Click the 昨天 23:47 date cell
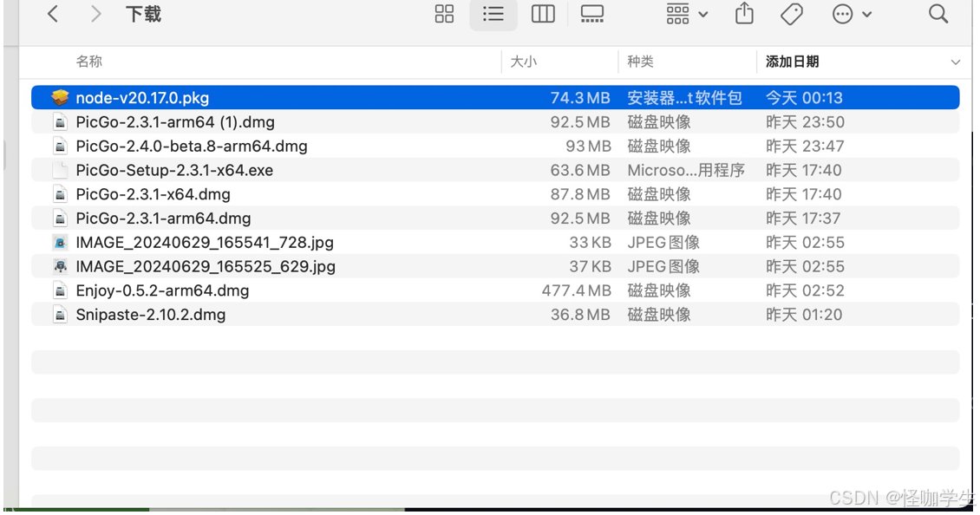Image resolution: width=980 pixels, height=515 pixels. [805, 147]
